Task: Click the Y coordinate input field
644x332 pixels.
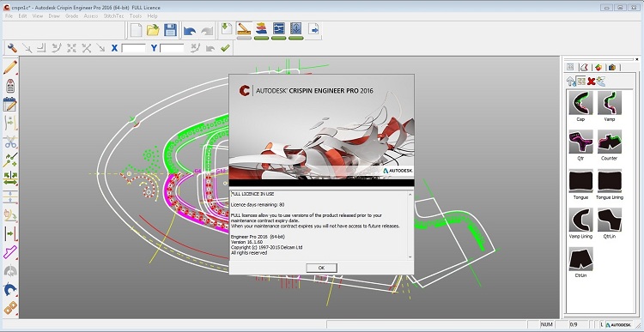Action: [172, 48]
